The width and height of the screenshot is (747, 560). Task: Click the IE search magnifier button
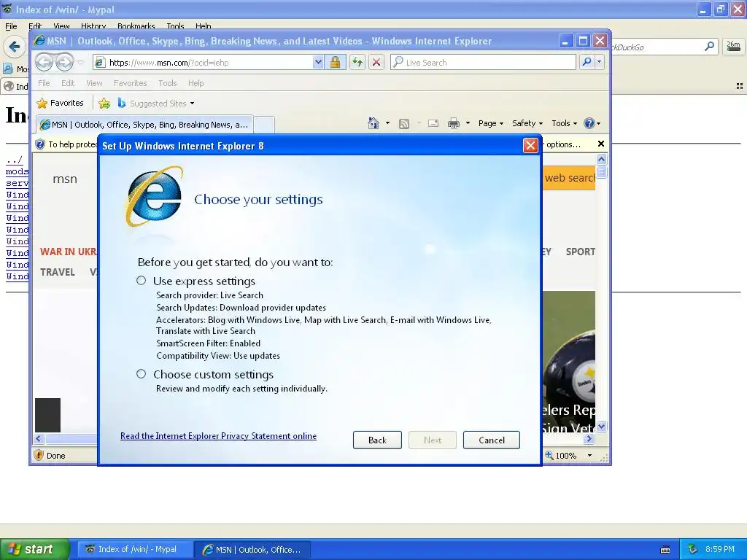point(587,62)
